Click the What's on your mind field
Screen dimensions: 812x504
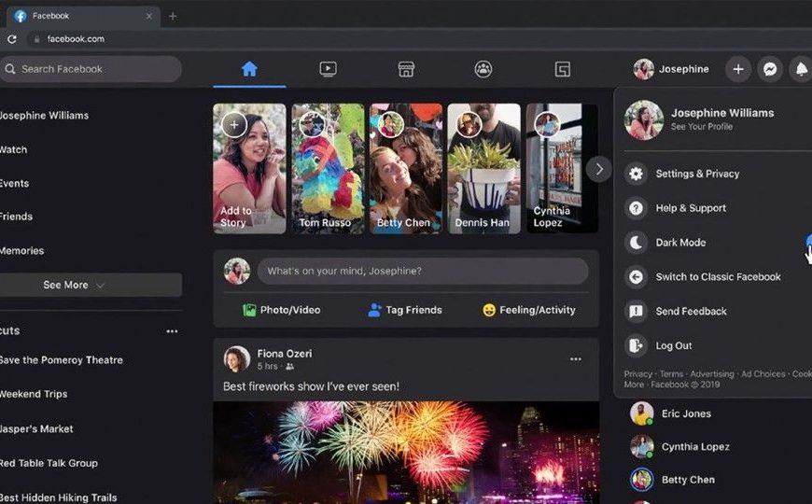click(x=423, y=271)
